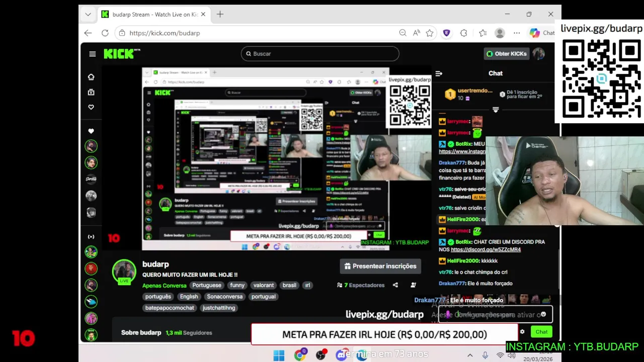Select the irl tag
This screenshot has height=362, width=644.
coord(307,285)
